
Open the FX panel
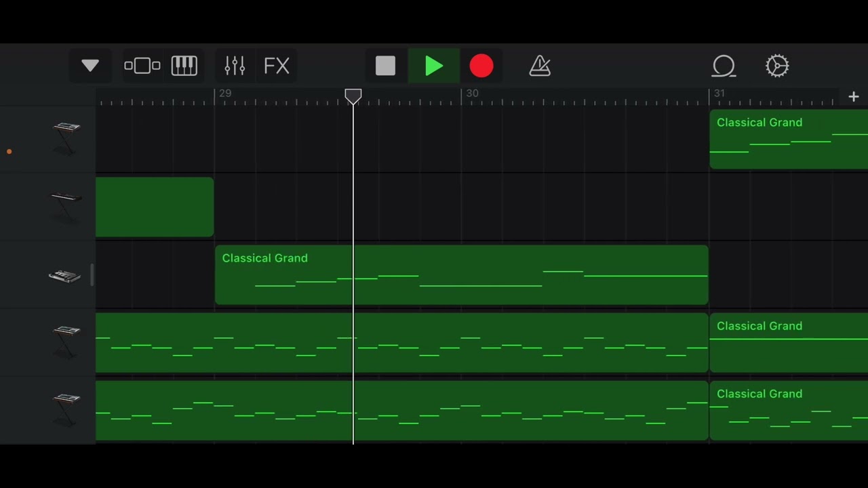pos(277,66)
